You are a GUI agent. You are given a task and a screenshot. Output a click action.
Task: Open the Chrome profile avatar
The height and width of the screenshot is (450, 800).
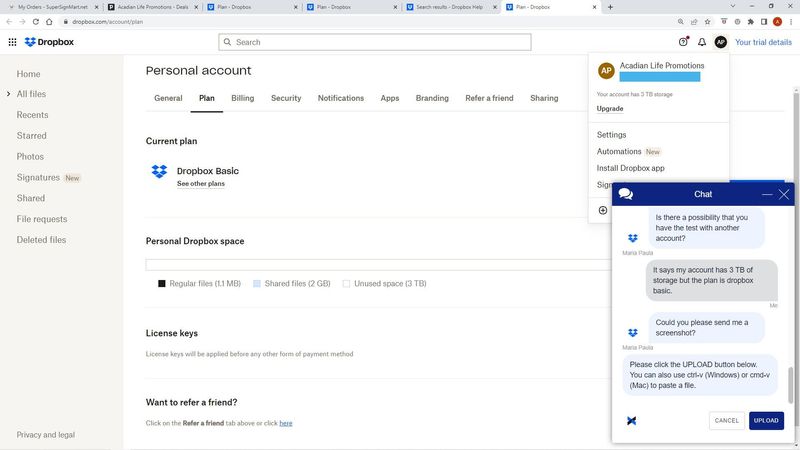[x=778, y=22]
